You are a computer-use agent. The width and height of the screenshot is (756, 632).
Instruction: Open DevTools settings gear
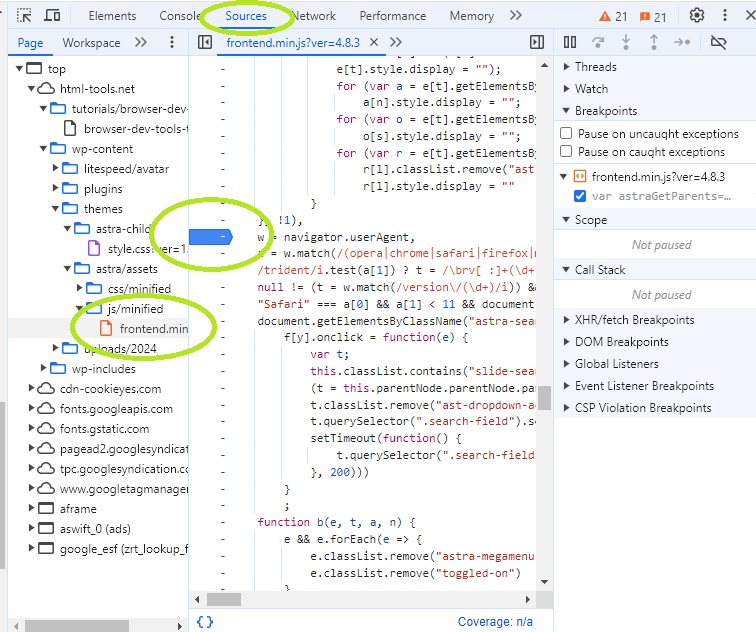coord(696,15)
